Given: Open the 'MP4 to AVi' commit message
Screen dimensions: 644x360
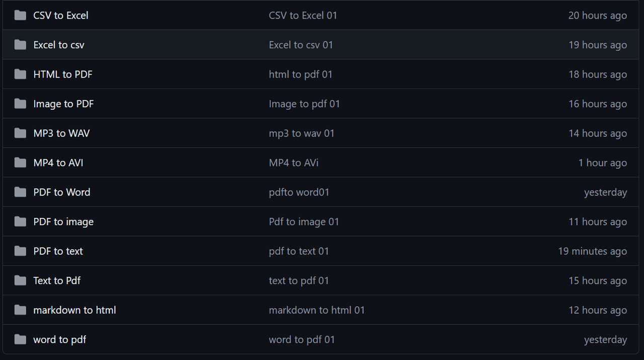Looking at the screenshot, I should click(293, 163).
